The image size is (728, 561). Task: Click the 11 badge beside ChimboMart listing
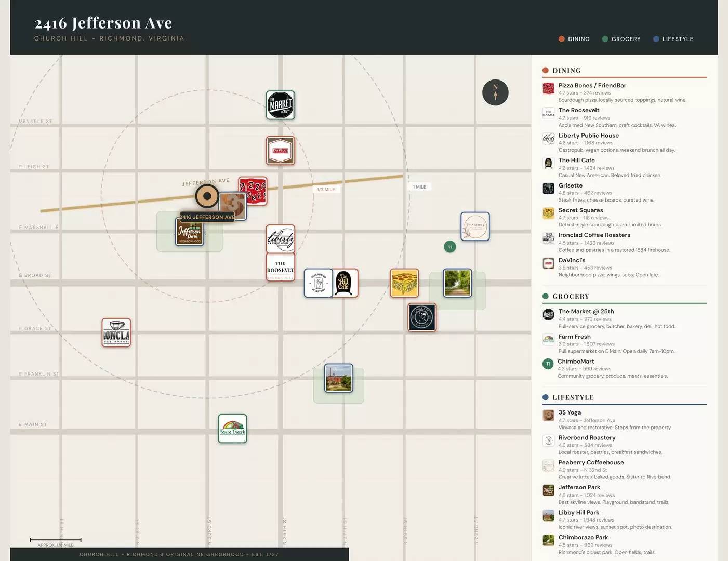(548, 364)
